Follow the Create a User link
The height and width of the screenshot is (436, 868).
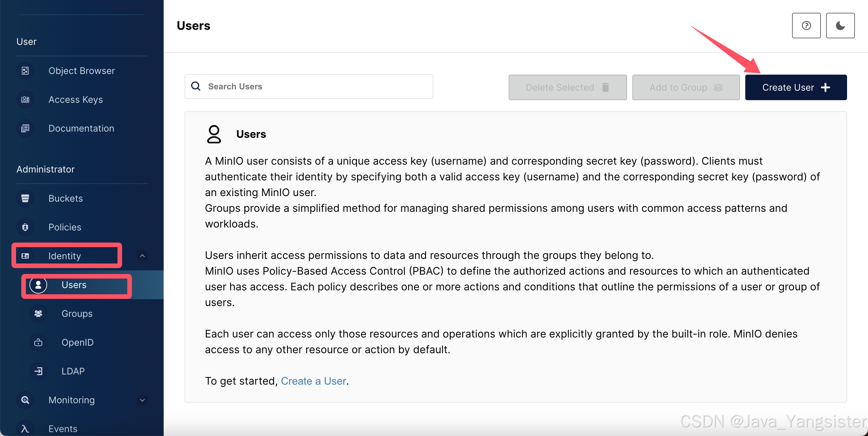pos(313,381)
